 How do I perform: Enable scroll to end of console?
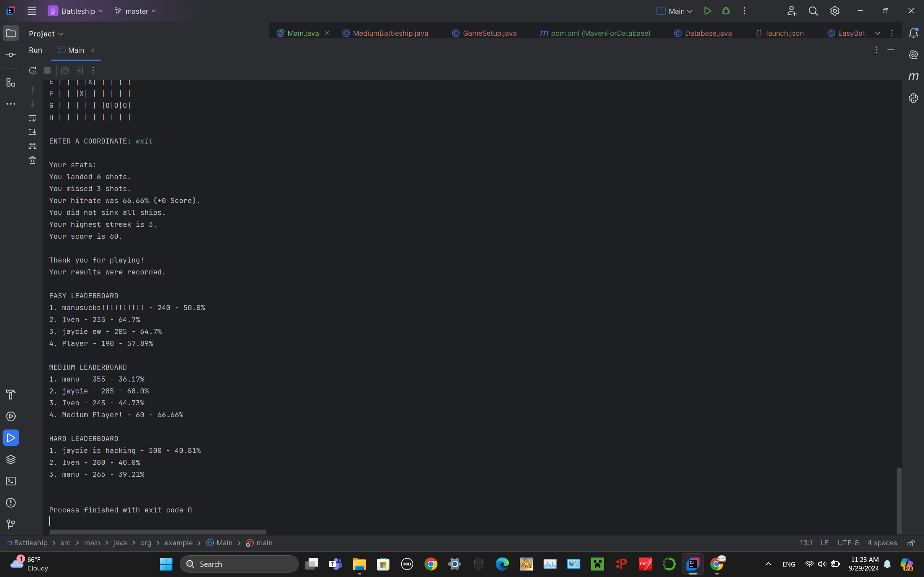pyautogui.click(x=32, y=132)
